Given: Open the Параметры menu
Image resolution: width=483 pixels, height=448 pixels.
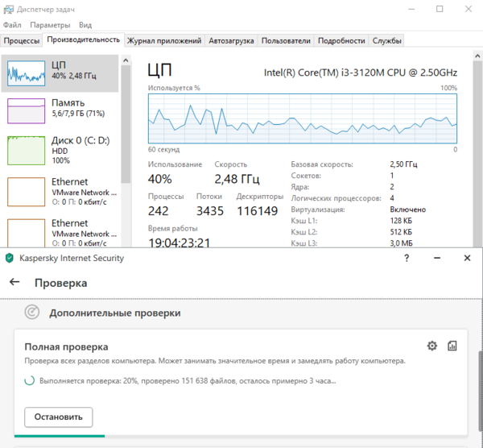Looking at the screenshot, I should (51, 25).
